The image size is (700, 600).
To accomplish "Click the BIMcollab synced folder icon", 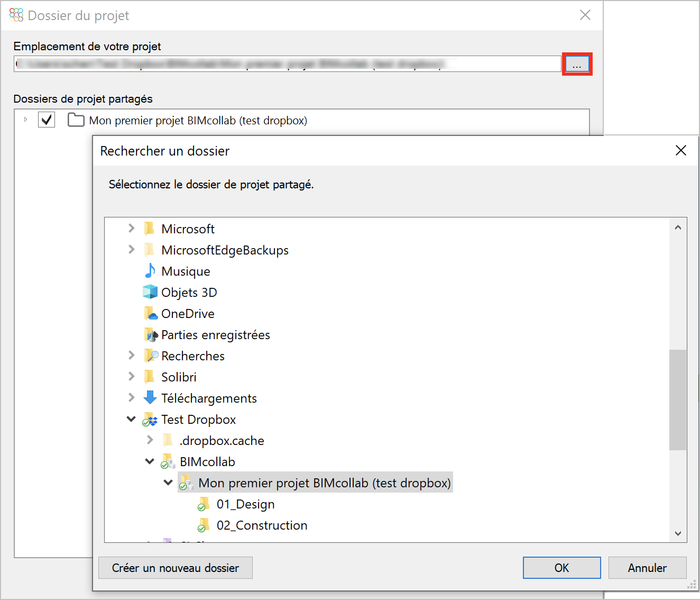I will 168,462.
